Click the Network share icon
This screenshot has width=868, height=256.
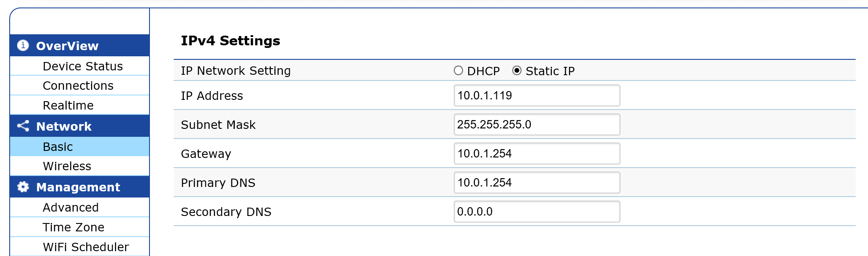click(x=23, y=126)
